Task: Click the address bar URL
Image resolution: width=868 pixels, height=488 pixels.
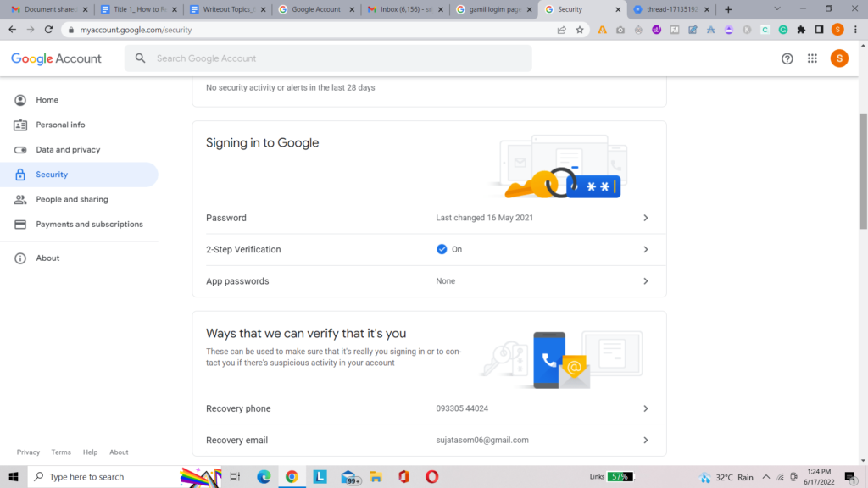Action: click(136, 30)
